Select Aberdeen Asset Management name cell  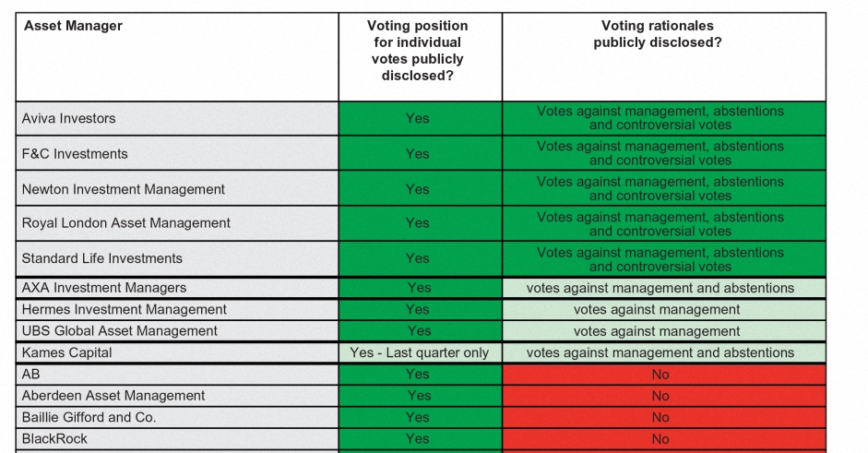coord(177,396)
